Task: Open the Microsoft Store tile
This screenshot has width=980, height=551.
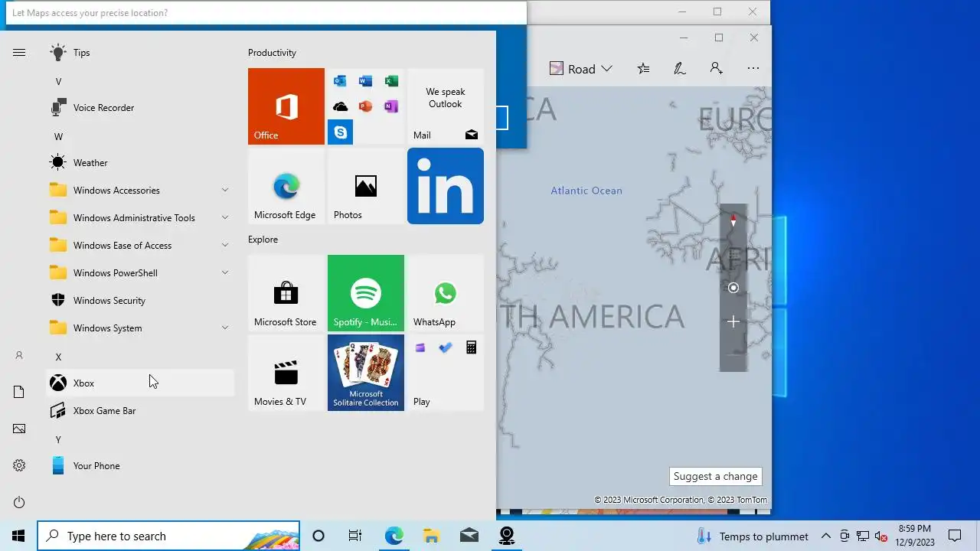Action: [286, 293]
